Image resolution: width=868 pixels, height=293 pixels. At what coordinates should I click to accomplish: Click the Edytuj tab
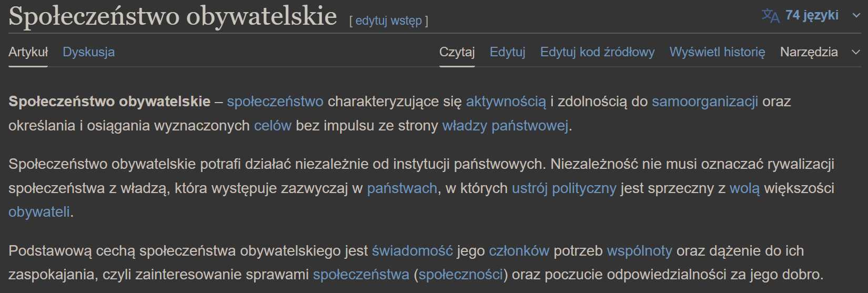[x=507, y=52]
